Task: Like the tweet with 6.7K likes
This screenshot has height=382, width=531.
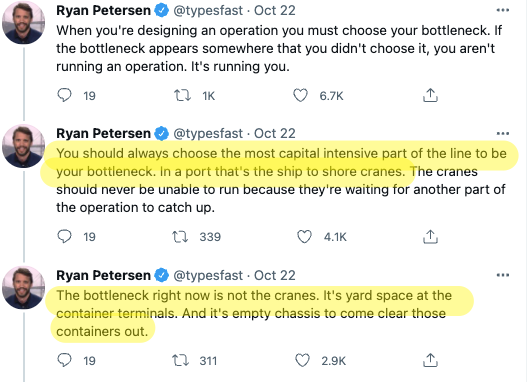Action: click(x=300, y=96)
